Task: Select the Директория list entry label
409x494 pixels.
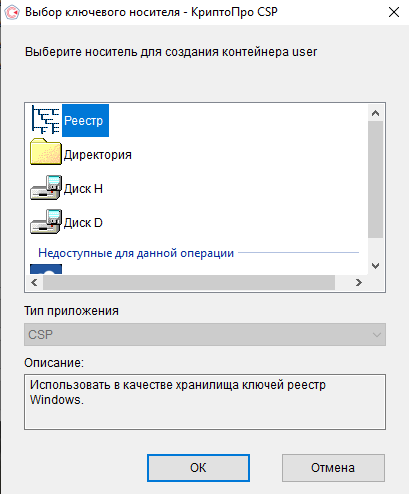Action: click(98, 155)
